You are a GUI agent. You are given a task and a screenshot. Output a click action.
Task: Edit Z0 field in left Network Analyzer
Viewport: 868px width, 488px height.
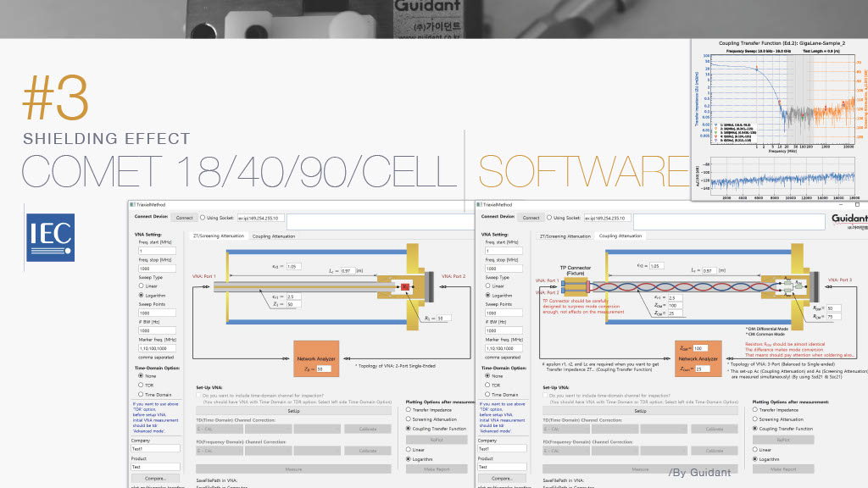(324, 369)
